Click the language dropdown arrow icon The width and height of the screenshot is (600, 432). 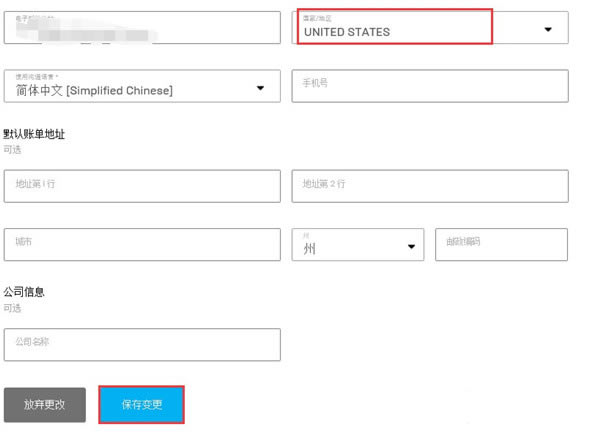pos(261,88)
